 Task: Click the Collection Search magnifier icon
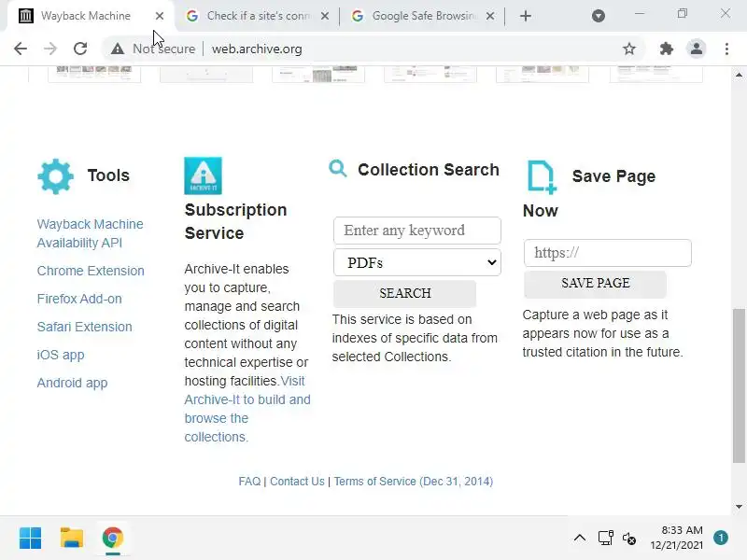click(338, 169)
